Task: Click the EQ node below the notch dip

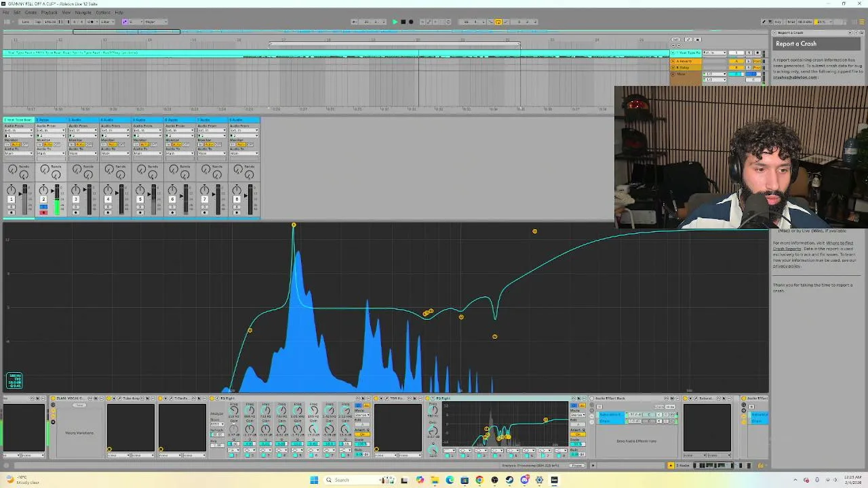Action: pyautogui.click(x=495, y=337)
